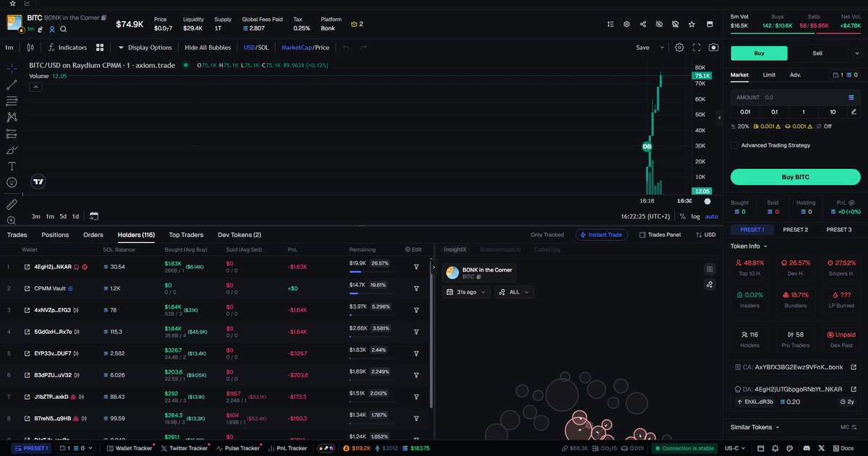This screenshot has width=868, height=456.
Task: Enable Instant Trade toggle
Action: tap(601, 235)
